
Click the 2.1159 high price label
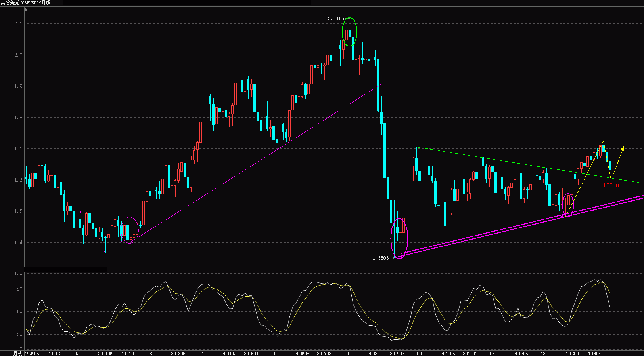pos(336,19)
